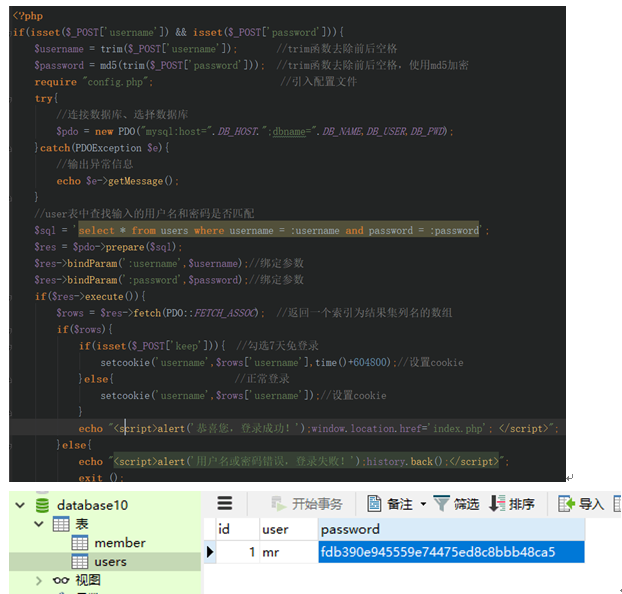622x594 pixels.
Task: Click the $pdo = new PDO line
Action: pos(254,131)
